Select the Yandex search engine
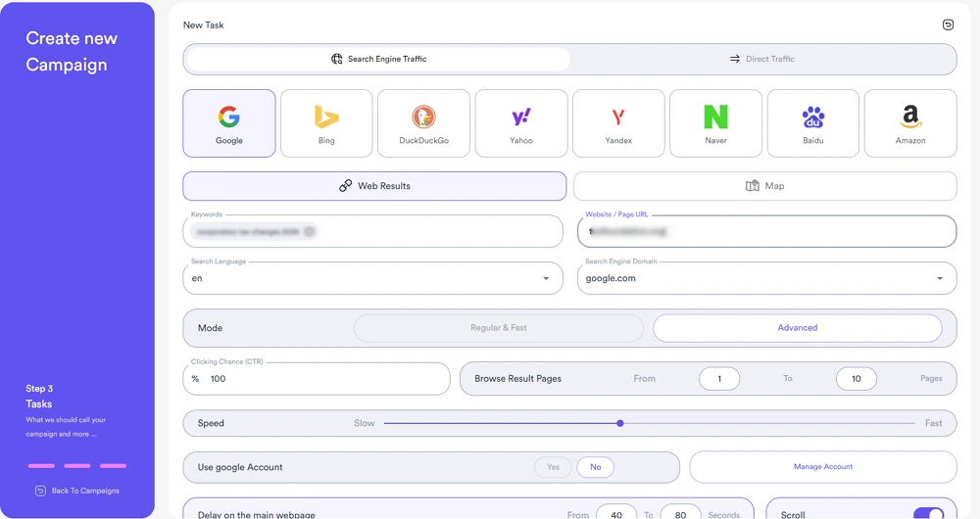Screen dimensions: 980x519 (x=618, y=123)
